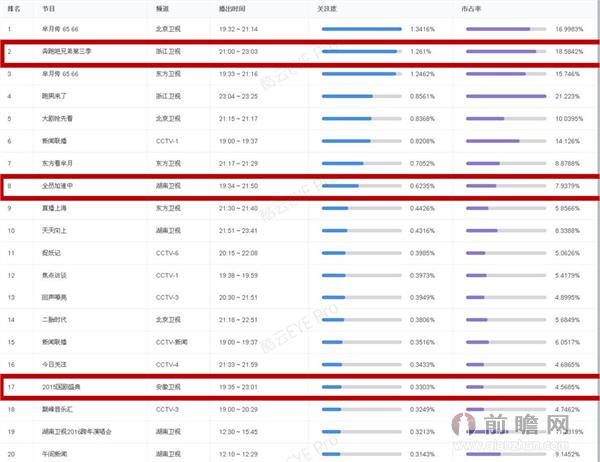The height and width of the screenshot is (462, 600).
Task: Select time cell 21:17 ~ 21:29
Action: click(238, 163)
